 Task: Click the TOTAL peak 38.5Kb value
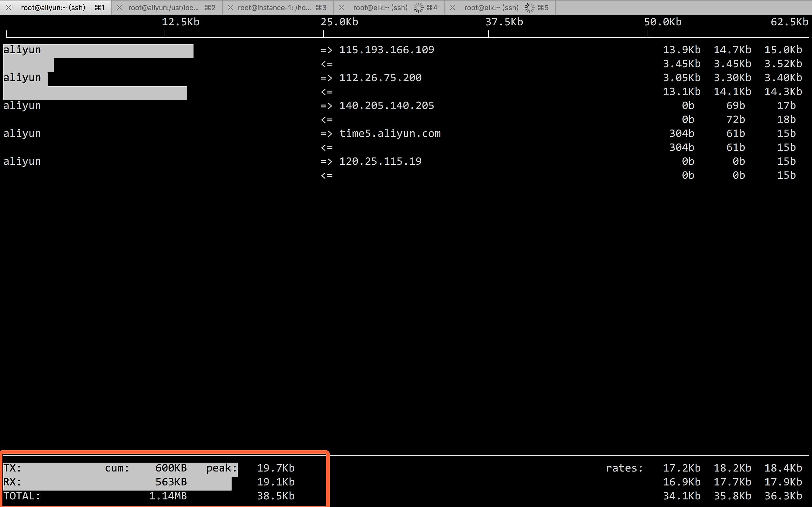point(275,496)
